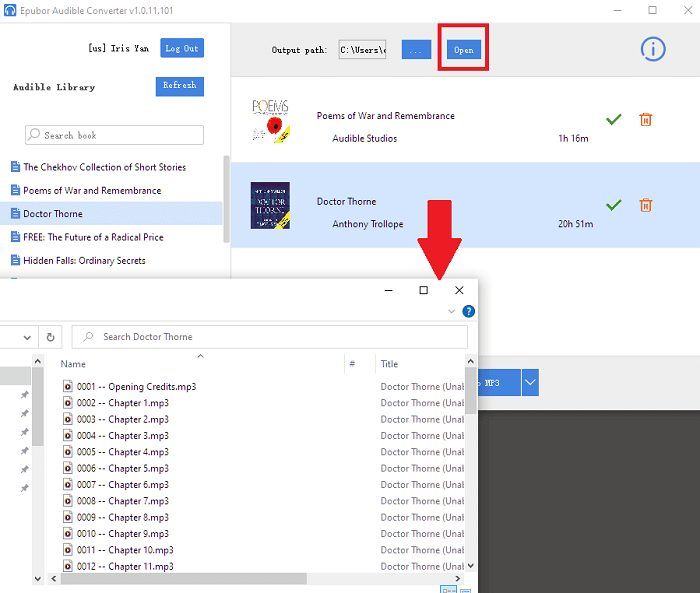Screen dimensions: 700x593
Task: Select 0008 -- Chapter 7.mp3
Action: (x=123, y=501)
